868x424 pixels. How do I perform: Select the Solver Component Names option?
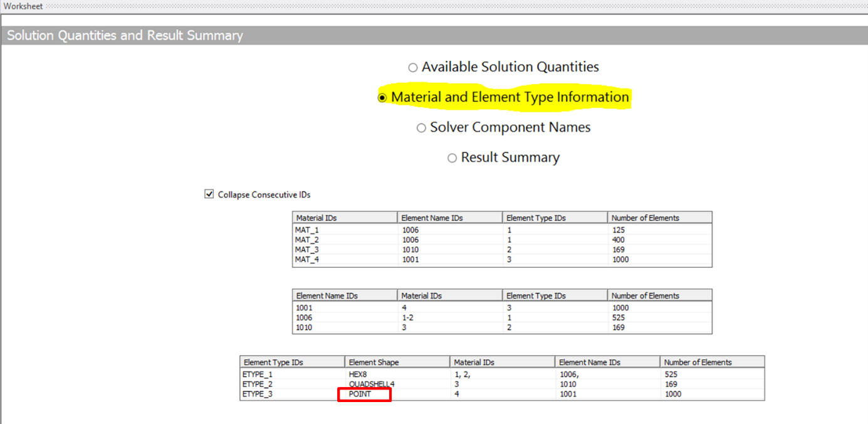pos(421,128)
